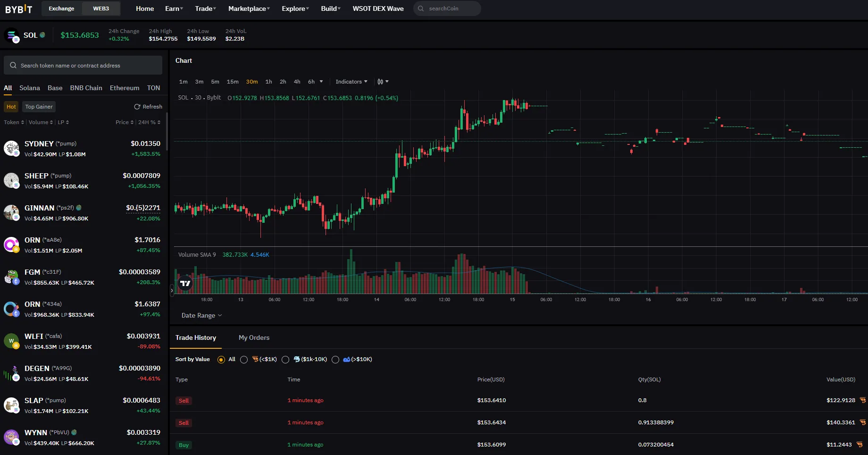Select the ($1k-10K) radio filter
868x455 pixels.
pos(285,360)
